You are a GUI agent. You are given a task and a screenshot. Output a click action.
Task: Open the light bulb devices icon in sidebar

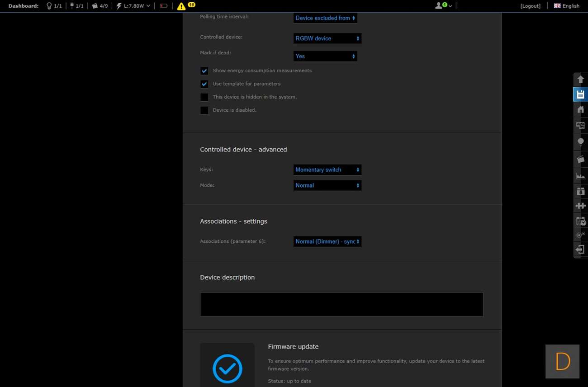(x=580, y=142)
